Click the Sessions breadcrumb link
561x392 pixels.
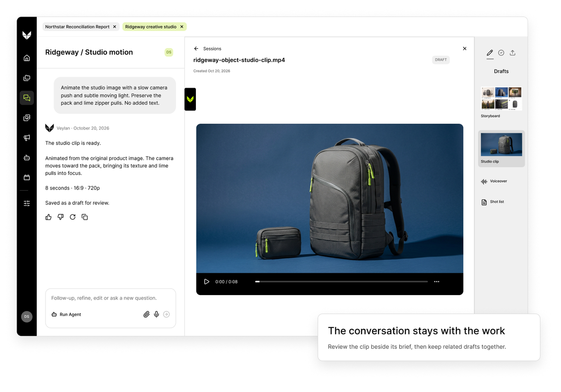point(212,49)
